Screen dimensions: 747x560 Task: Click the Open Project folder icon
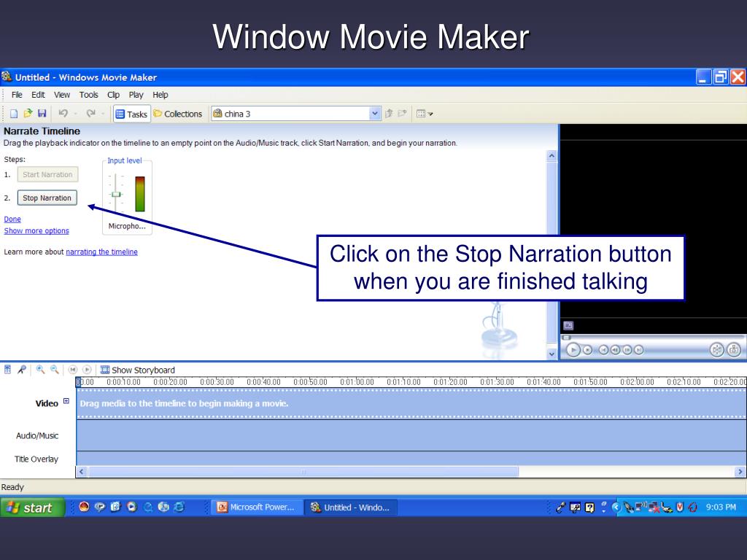point(28,113)
